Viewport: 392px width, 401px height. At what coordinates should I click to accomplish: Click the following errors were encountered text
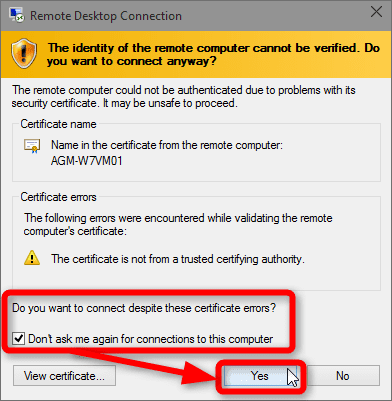[x=178, y=224]
